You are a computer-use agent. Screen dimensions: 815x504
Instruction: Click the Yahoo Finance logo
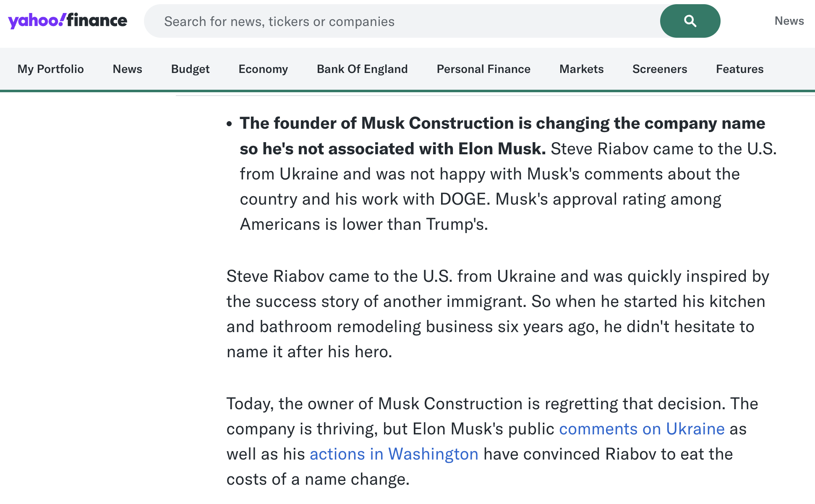68,21
